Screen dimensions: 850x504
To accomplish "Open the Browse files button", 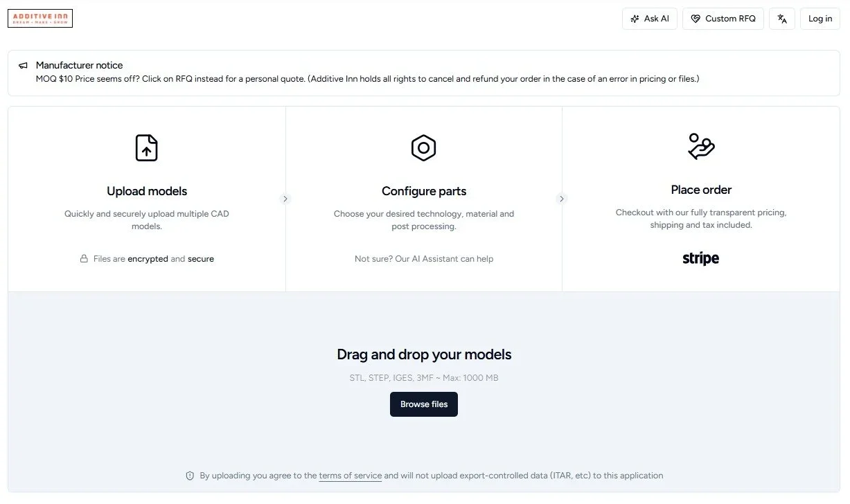I will tap(423, 404).
